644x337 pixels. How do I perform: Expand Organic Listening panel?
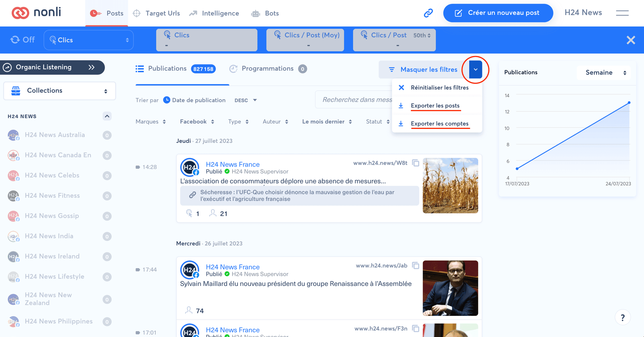52,67
